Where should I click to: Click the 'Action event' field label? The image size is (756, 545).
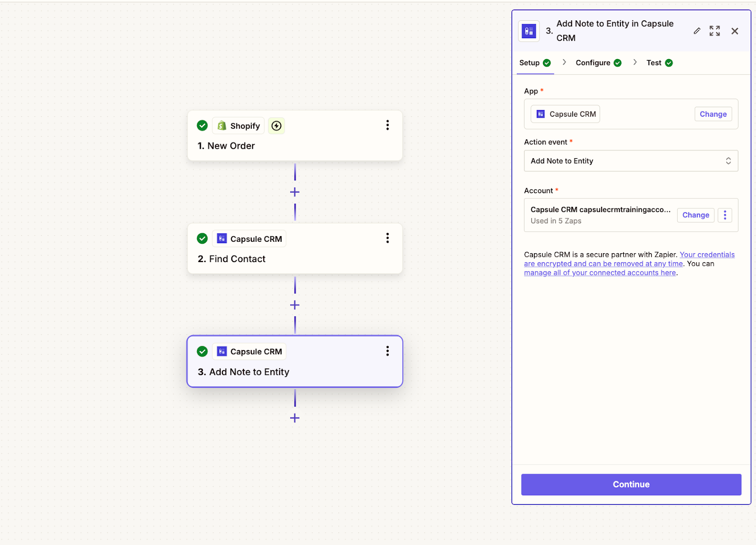(x=545, y=142)
